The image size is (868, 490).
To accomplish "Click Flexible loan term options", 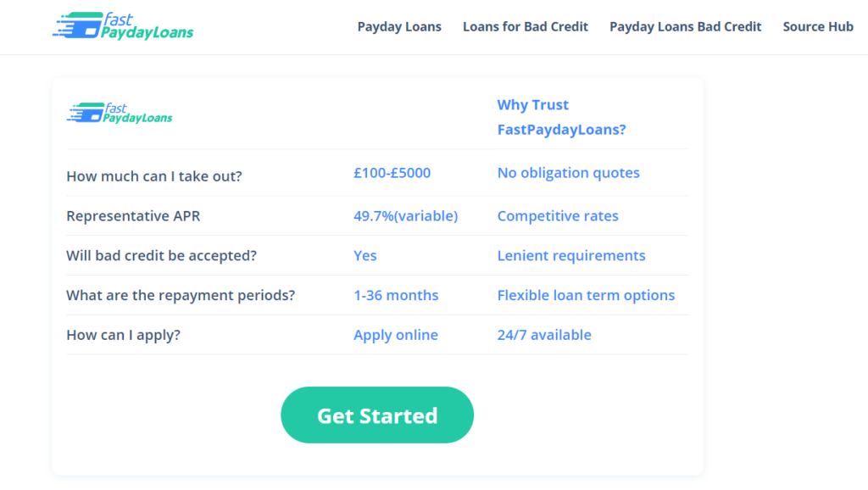I will (586, 296).
